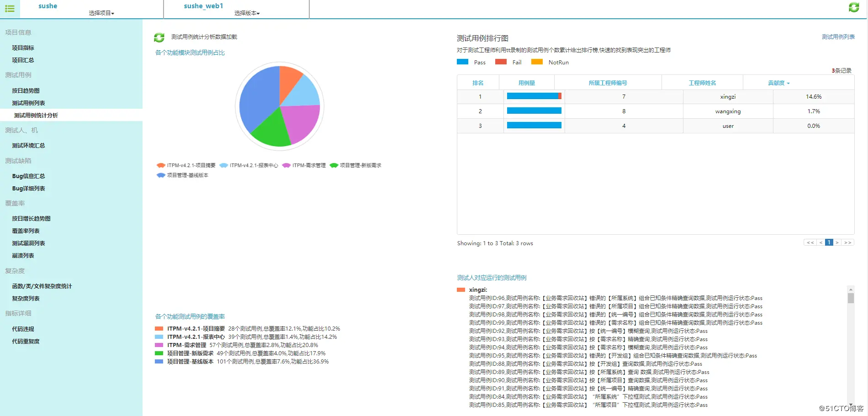Click the red Fail legend swatch
The width and height of the screenshot is (868, 416).
tap(501, 62)
